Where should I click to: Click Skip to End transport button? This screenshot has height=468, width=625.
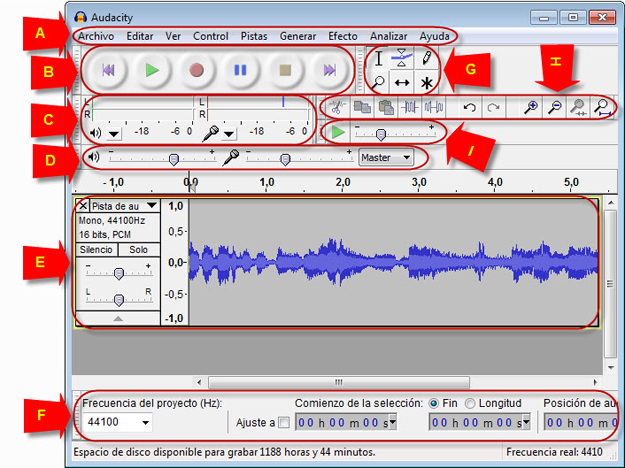(x=329, y=71)
